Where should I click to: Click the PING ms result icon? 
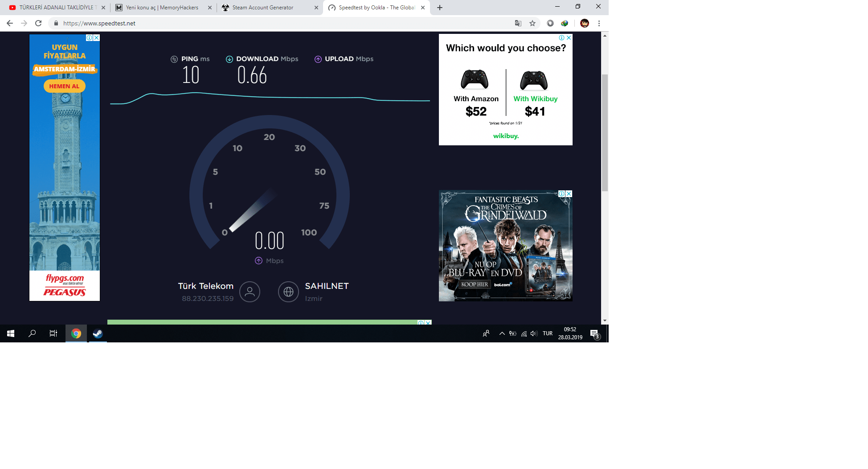pyautogui.click(x=174, y=59)
